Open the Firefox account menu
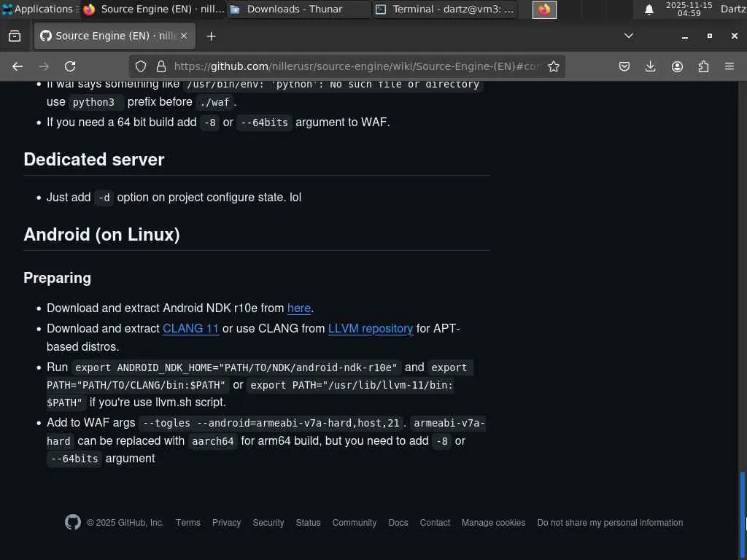The image size is (747, 560). click(x=677, y=66)
